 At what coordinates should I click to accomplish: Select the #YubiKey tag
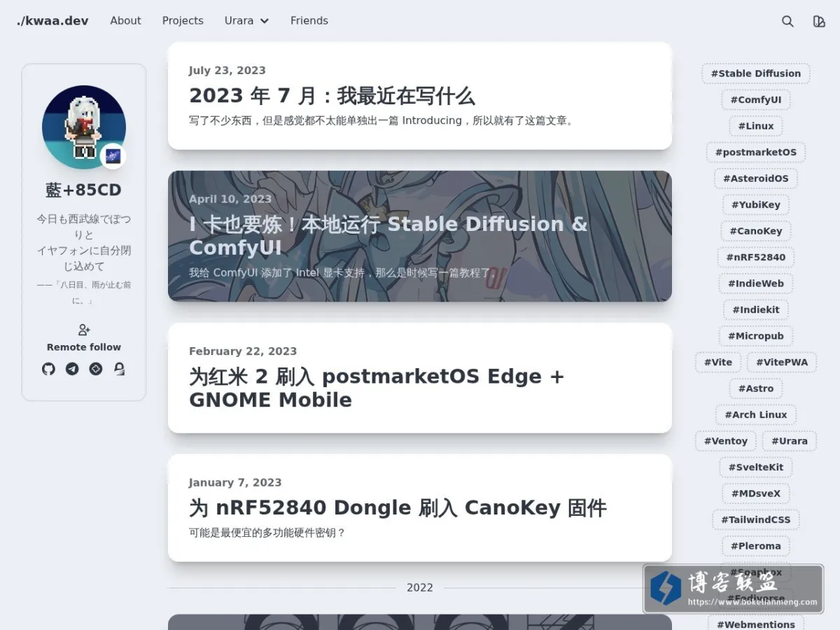point(756,205)
